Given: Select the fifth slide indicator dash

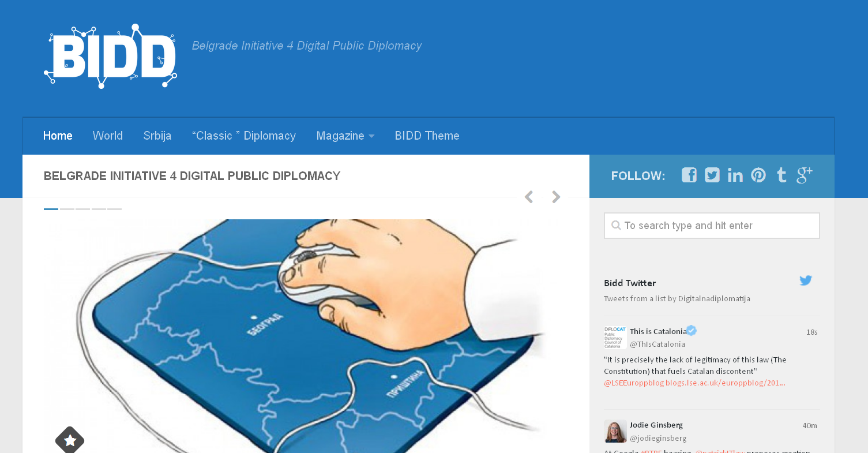Looking at the screenshot, I should tap(114, 209).
